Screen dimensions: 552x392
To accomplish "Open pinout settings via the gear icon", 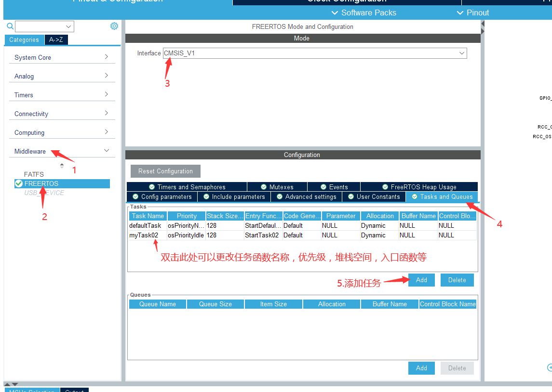I will [x=114, y=26].
